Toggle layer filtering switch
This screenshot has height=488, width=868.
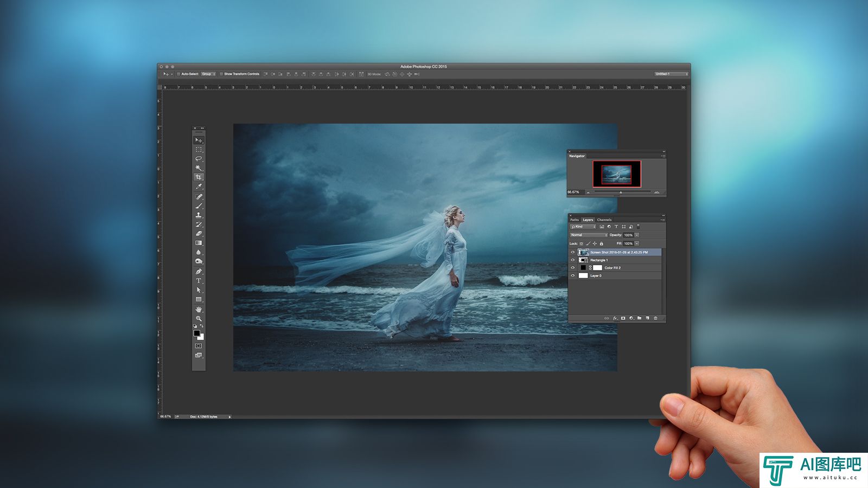[x=639, y=227]
